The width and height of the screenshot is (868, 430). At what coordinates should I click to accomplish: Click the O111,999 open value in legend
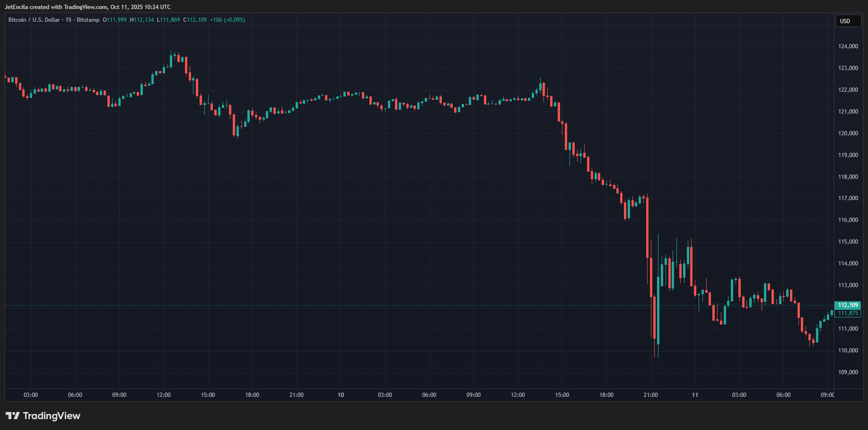(x=114, y=20)
